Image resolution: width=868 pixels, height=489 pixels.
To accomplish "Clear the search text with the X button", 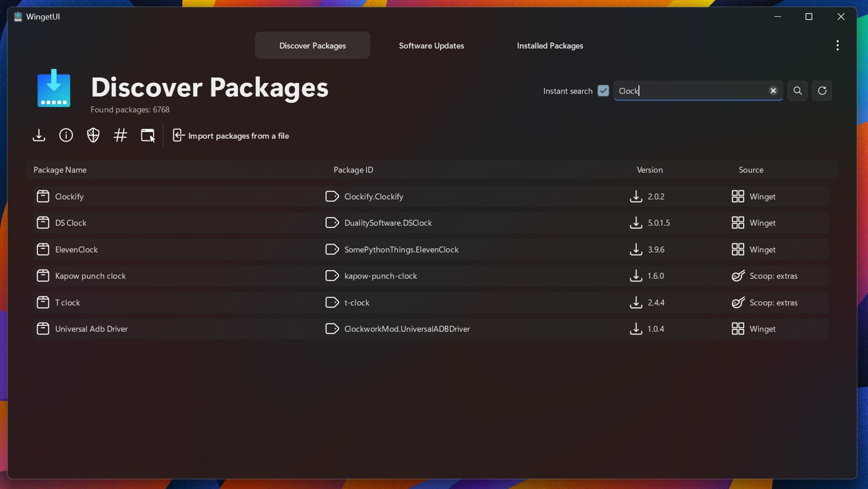I will [x=773, y=91].
